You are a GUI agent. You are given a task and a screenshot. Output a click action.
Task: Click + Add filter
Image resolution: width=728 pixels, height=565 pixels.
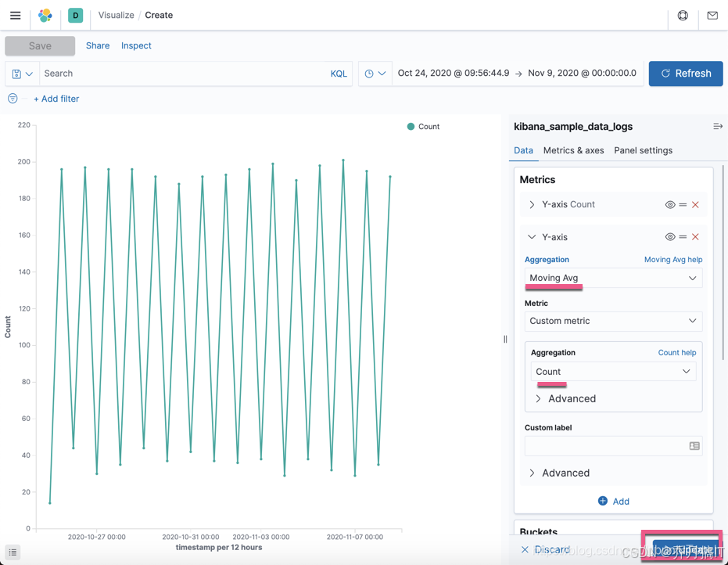(56, 99)
